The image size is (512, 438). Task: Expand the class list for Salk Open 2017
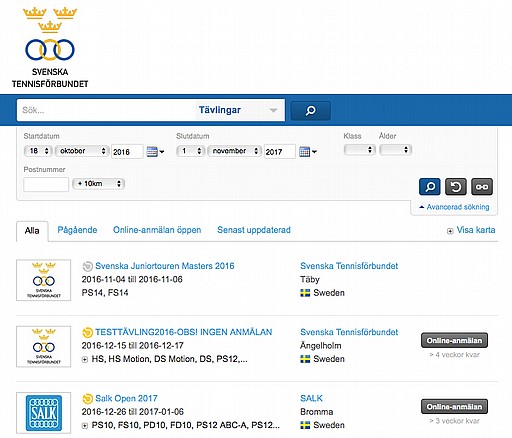click(x=85, y=426)
